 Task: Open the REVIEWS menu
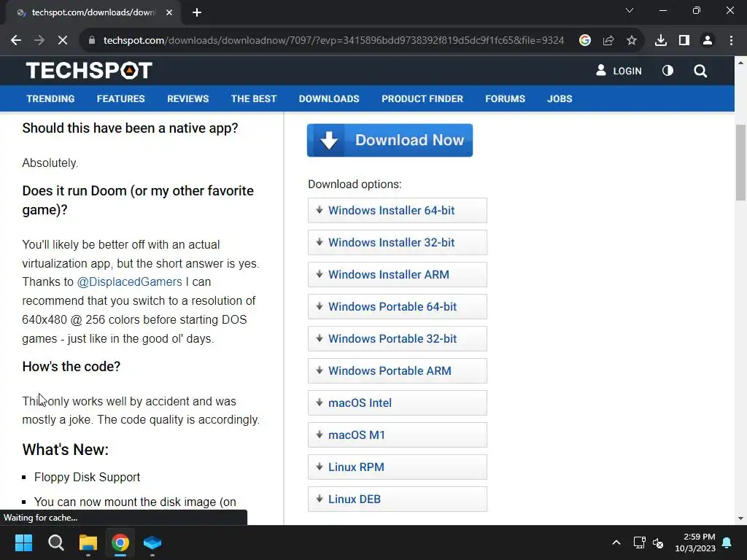point(187,98)
